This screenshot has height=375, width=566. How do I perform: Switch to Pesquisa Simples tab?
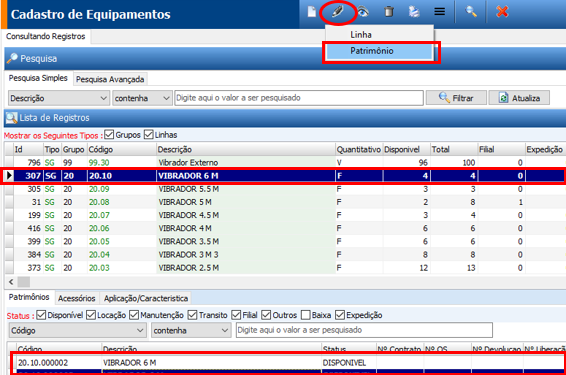point(38,78)
